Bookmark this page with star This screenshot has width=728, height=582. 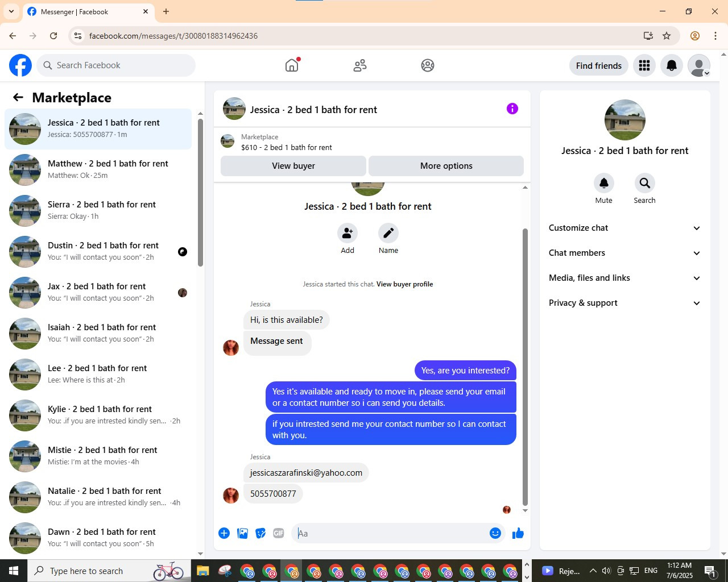point(667,36)
